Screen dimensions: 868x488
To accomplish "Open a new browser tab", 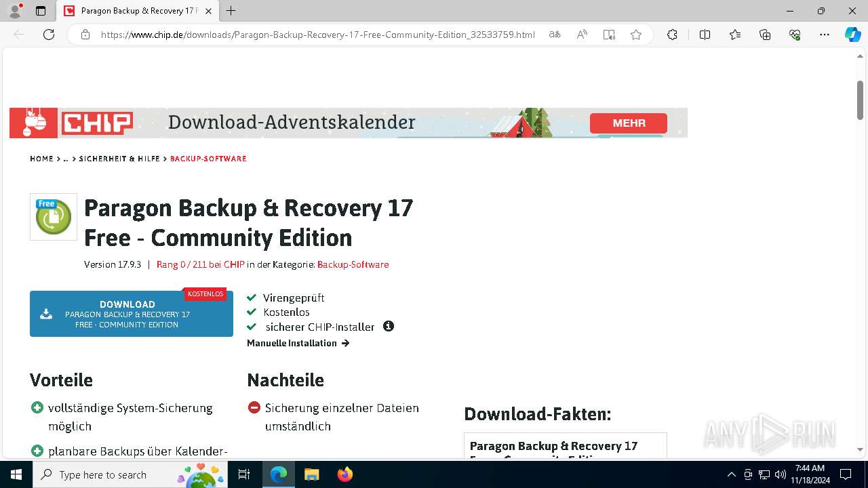I will [x=231, y=11].
